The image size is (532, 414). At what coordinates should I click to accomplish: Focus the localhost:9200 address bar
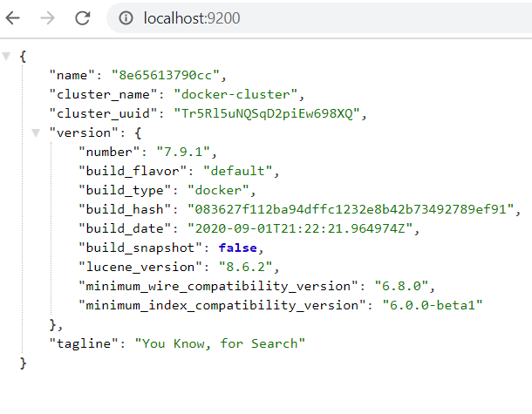[x=319, y=18]
